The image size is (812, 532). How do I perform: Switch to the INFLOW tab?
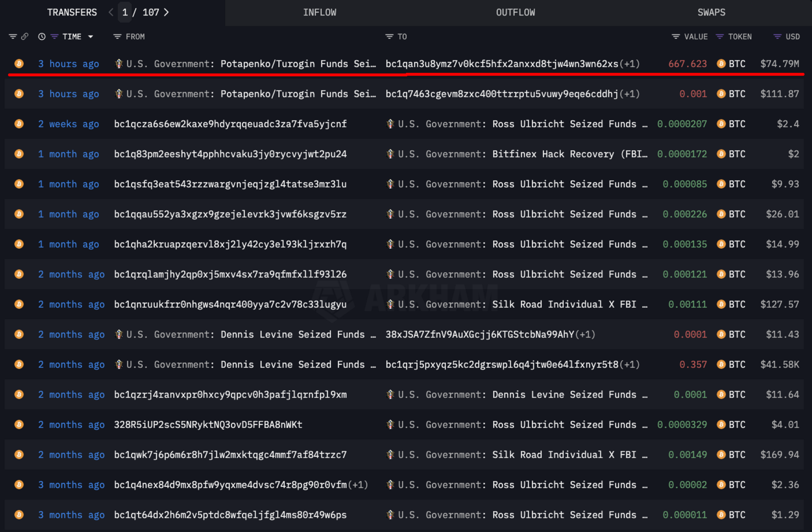point(320,12)
